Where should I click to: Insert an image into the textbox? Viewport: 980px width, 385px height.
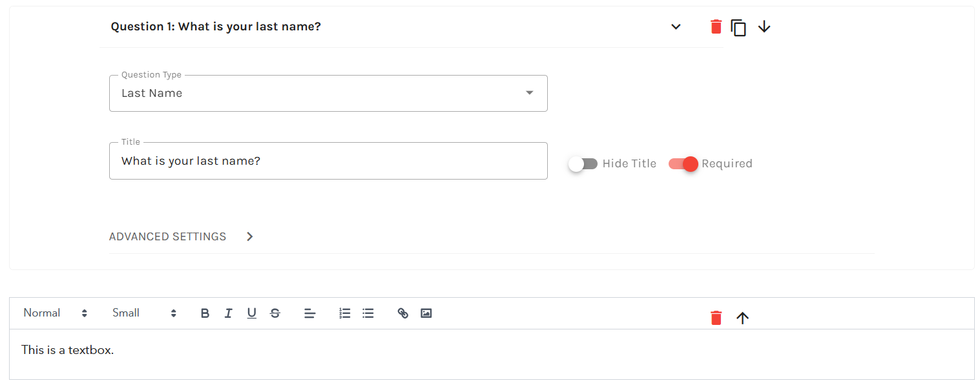click(426, 313)
